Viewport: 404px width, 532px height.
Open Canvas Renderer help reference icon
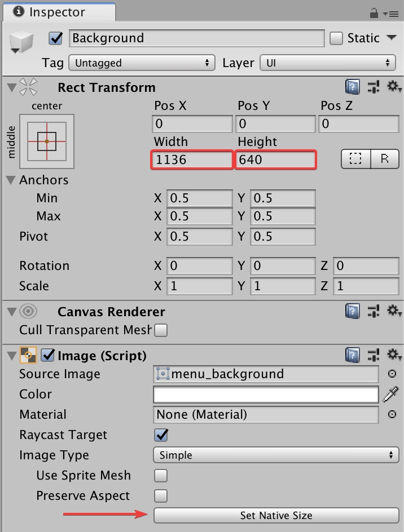(x=352, y=311)
